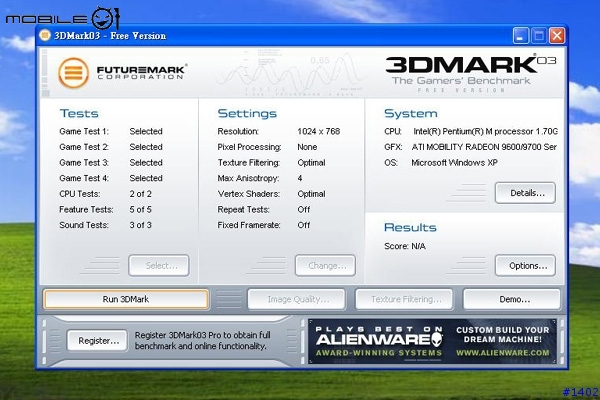Click the 'Game Test 3:' label

coord(84,163)
